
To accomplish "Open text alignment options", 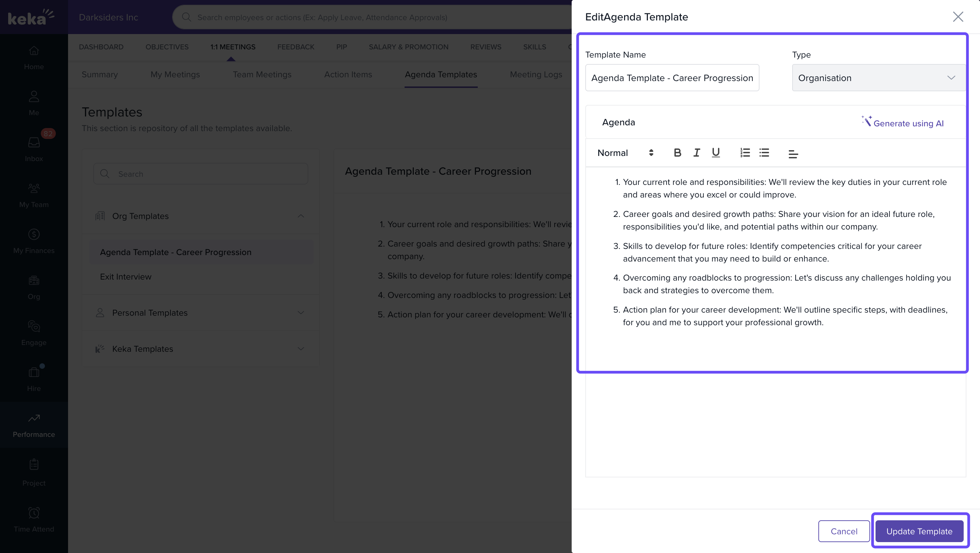I will point(793,154).
